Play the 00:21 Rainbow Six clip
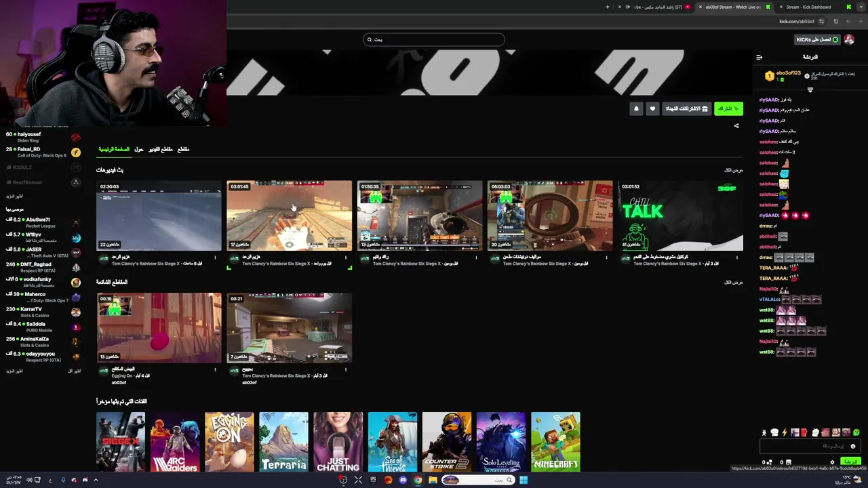The image size is (868, 488). 290,327
